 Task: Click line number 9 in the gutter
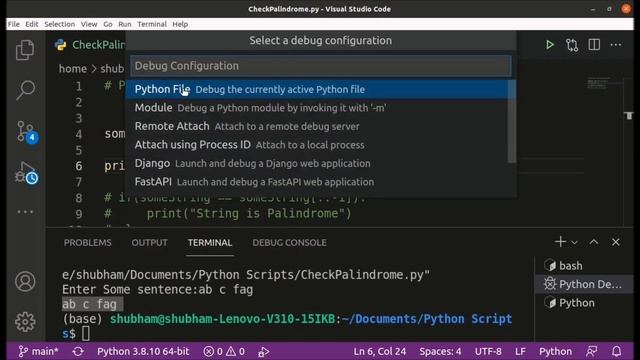pyautogui.click(x=79, y=213)
